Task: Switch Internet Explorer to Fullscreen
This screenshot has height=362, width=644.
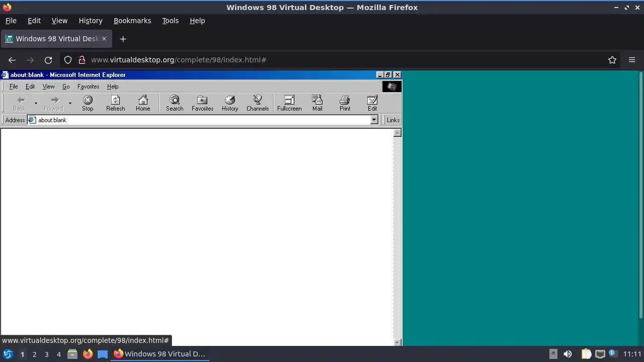Action: [289, 103]
